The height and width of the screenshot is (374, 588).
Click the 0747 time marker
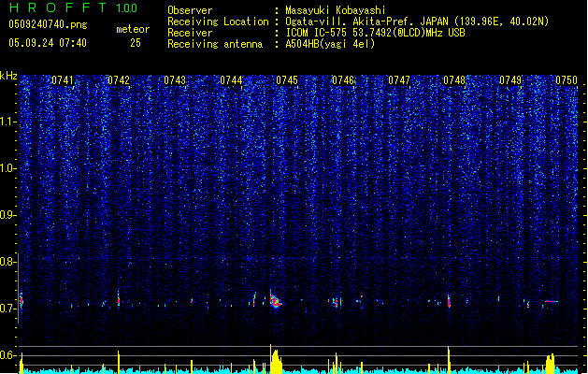[399, 80]
